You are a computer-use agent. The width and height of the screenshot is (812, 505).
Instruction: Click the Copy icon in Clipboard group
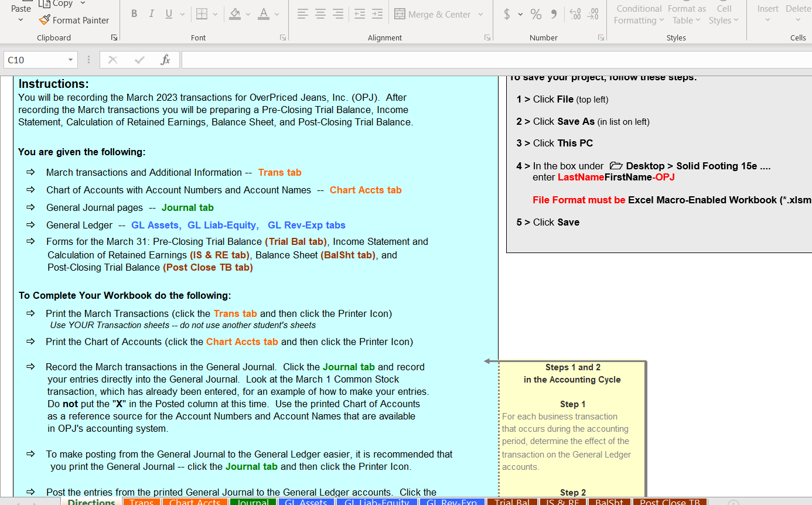(45, 4)
